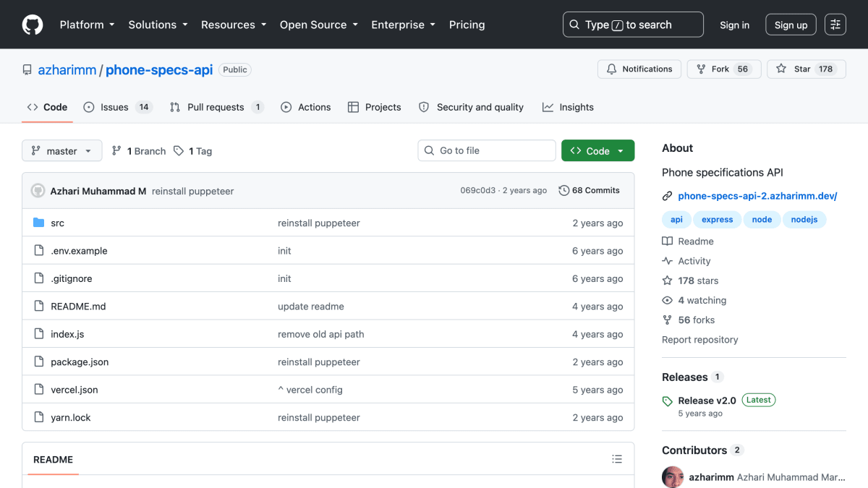The height and width of the screenshot is (488, 868).
Task: Open the green Code dropdown button
Action: (x=597, y=151)
